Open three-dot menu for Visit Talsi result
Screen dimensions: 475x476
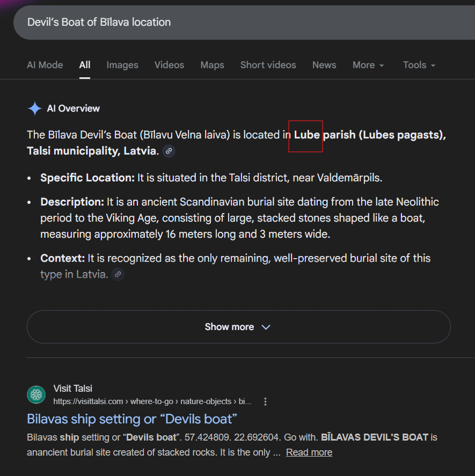[x=266, y=401]
